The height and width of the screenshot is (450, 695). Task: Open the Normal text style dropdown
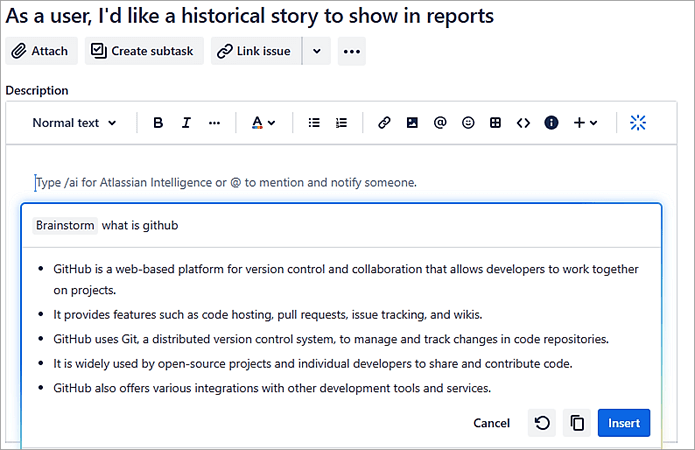click(74, 123)
